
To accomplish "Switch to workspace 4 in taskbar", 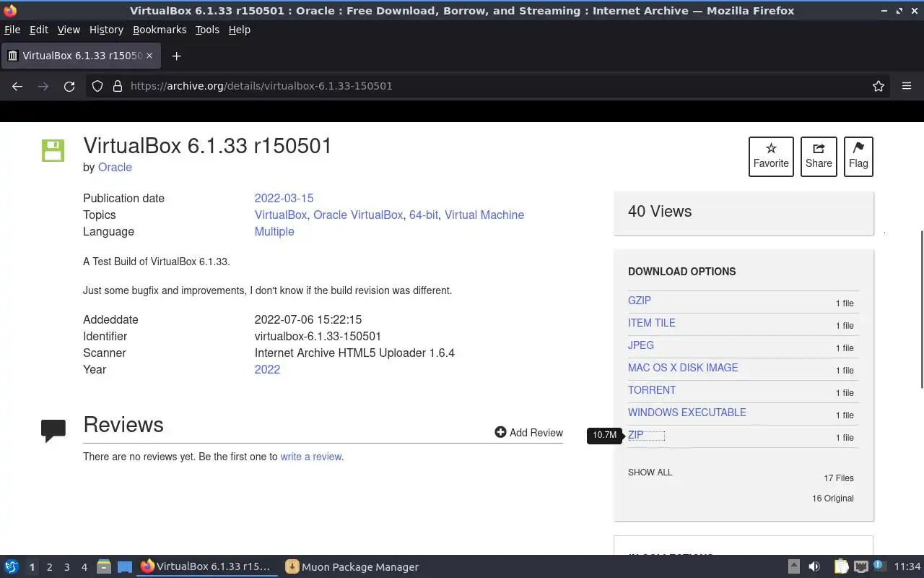I will [84, 567].
